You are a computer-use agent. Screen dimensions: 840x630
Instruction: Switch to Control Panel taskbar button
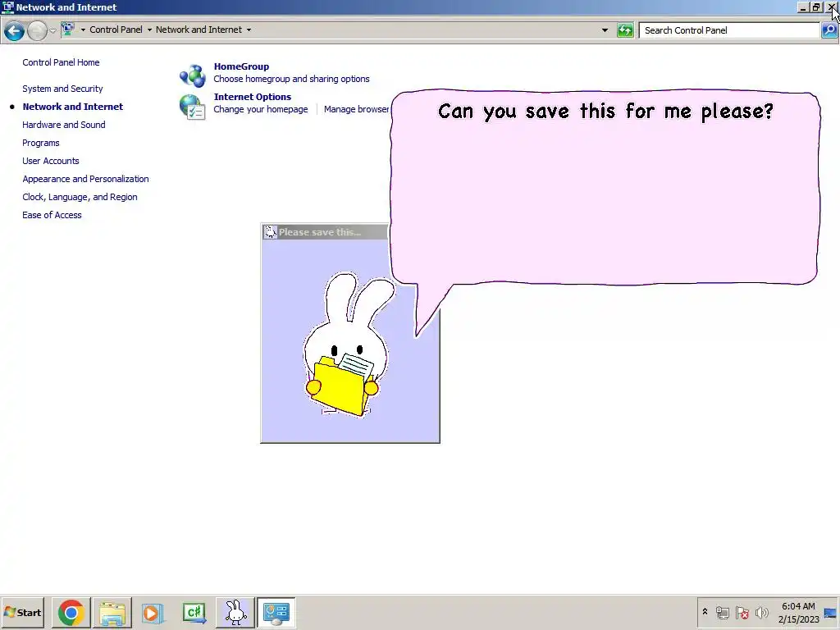click(276, 612)
